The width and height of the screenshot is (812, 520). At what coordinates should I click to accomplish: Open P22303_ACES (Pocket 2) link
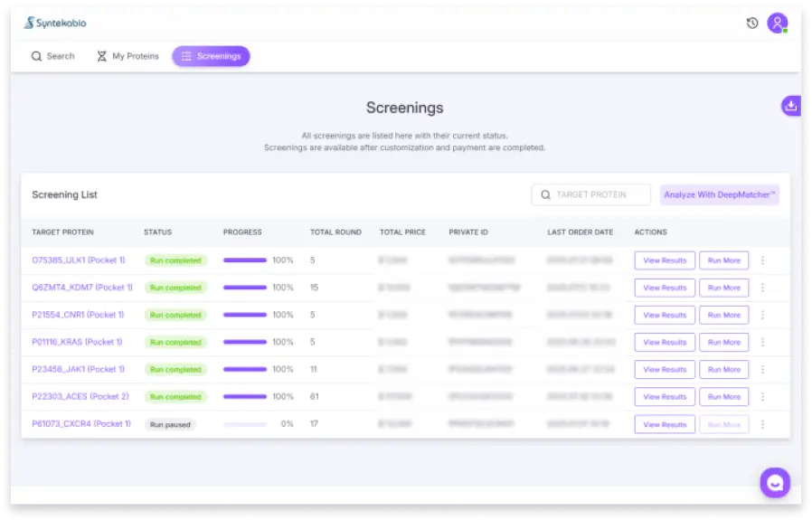click(x=80, y=396)
